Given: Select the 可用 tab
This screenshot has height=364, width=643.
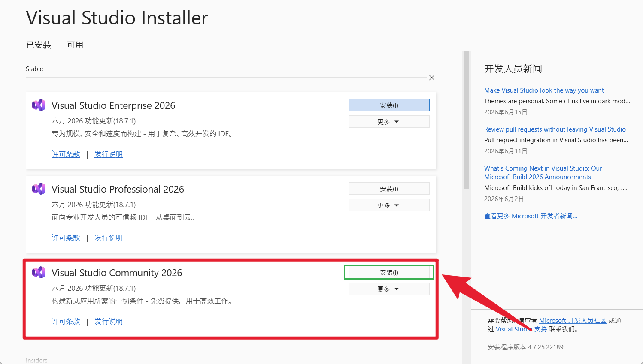Looking at the screenshot, I should click(x=75, y=45).
